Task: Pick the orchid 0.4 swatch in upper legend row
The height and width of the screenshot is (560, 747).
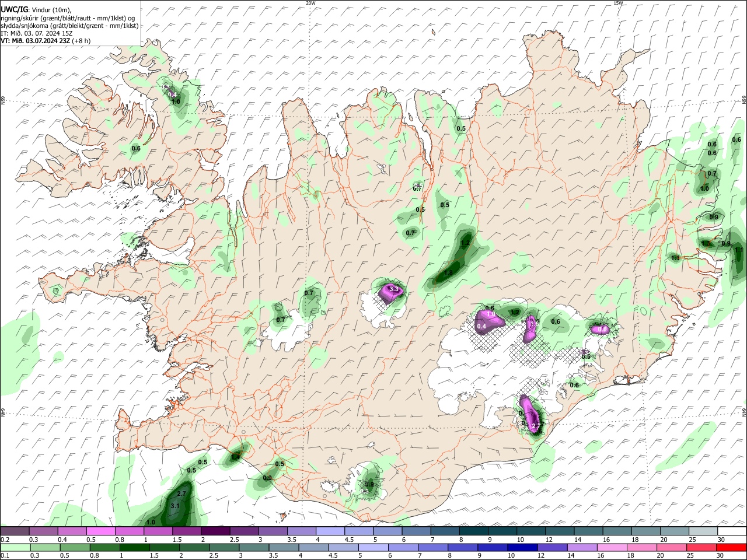Action: (x=72, y=531)
